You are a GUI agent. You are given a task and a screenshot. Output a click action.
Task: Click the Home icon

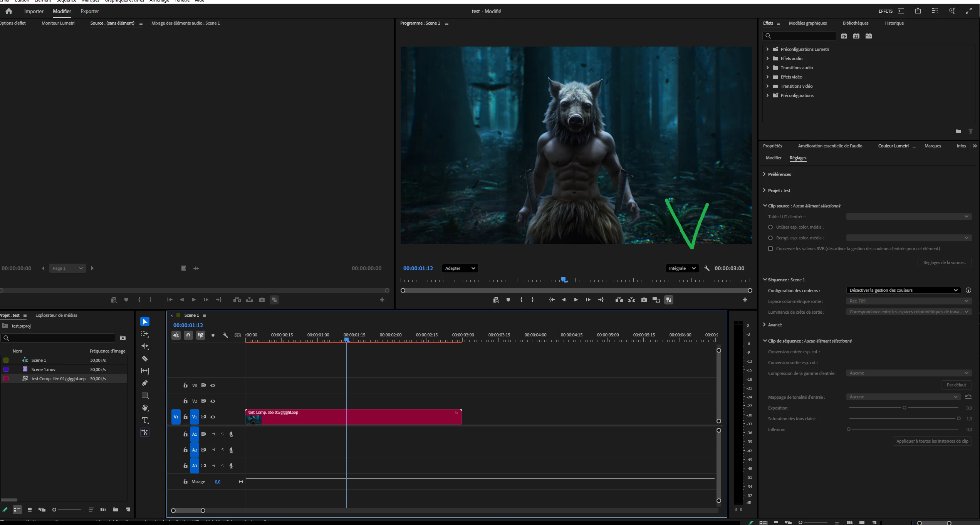click(x=9, y=11)
